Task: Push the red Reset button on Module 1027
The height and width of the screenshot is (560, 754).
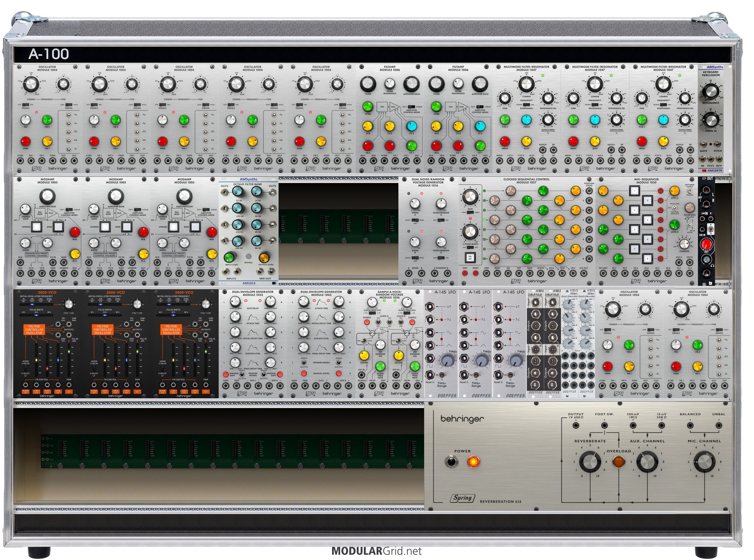Action: point(475,273)
